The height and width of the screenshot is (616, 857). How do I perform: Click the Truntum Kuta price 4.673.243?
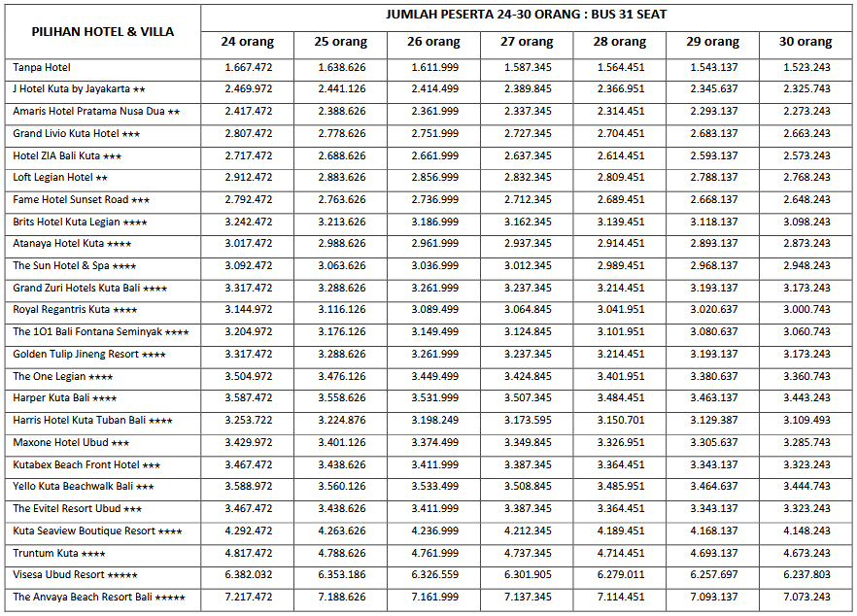click(806, 554)
